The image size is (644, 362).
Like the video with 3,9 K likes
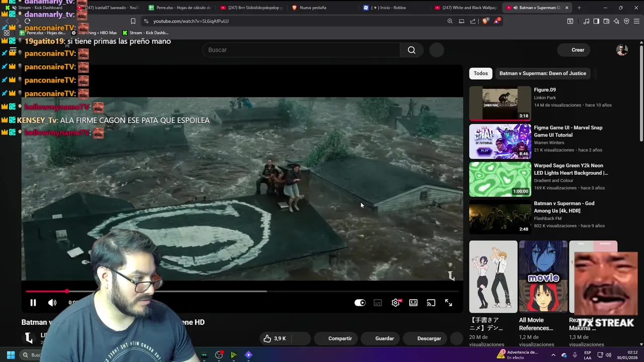[x=275, y=338]
